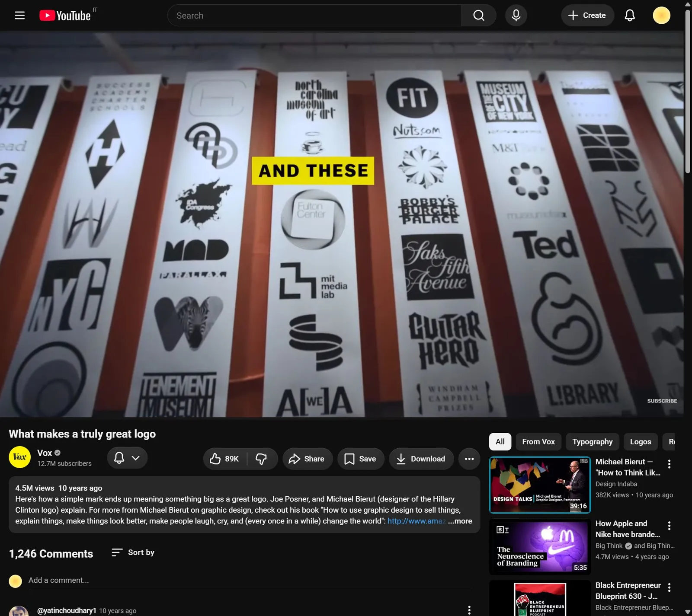Open the notifications bell in header
692x616 pixels.
click(x=630, y=16)
